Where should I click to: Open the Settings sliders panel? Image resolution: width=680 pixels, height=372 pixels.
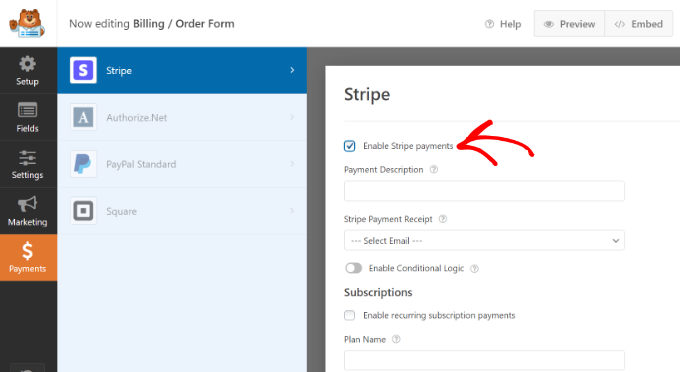pos(27,164)
